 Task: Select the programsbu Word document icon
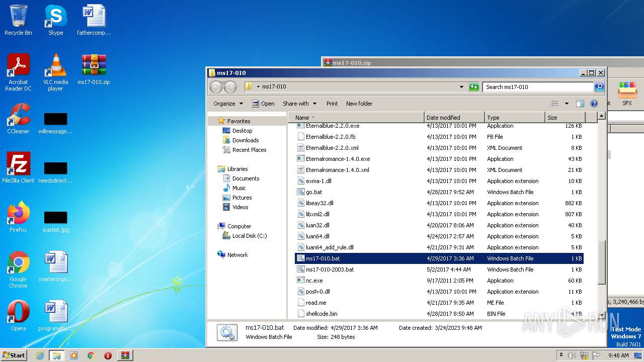(x=55, y=316)
